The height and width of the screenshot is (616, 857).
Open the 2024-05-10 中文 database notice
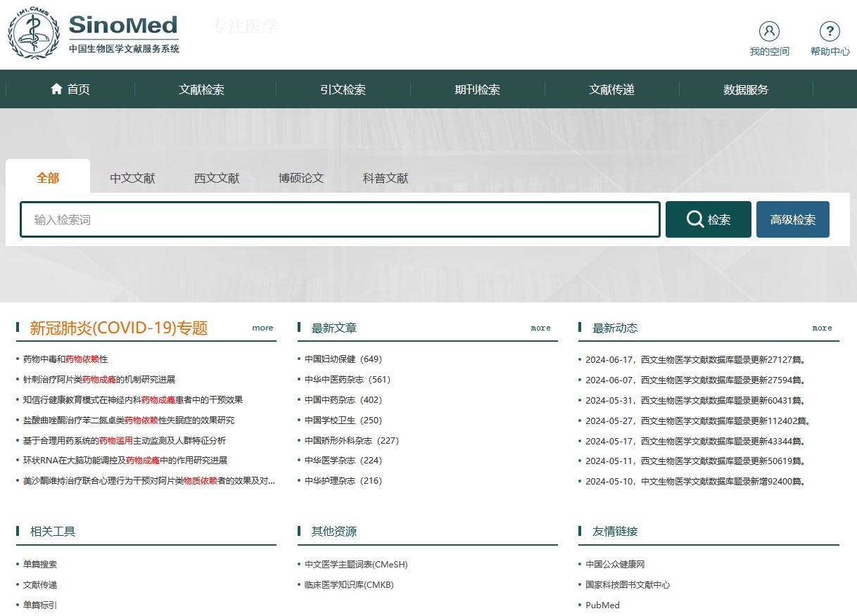695,482
